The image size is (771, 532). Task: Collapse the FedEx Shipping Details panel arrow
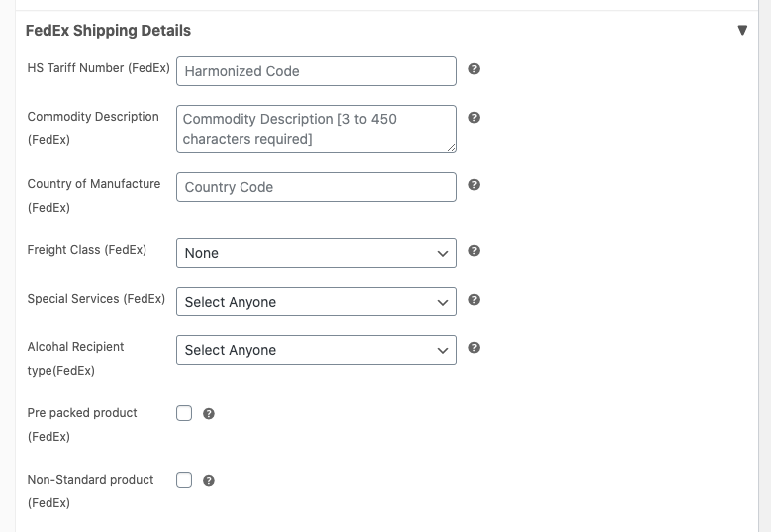coord(742,30)
